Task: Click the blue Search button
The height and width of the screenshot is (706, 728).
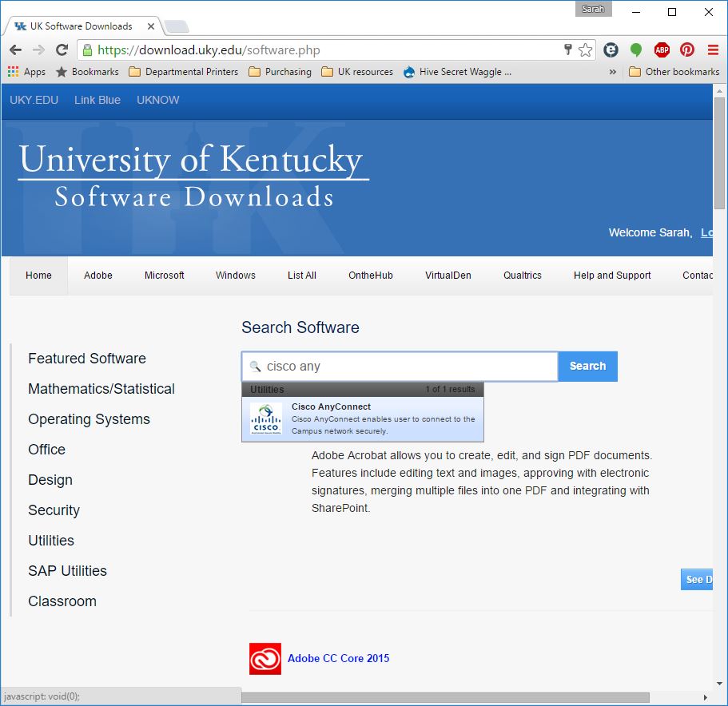Action: point(588,367)
